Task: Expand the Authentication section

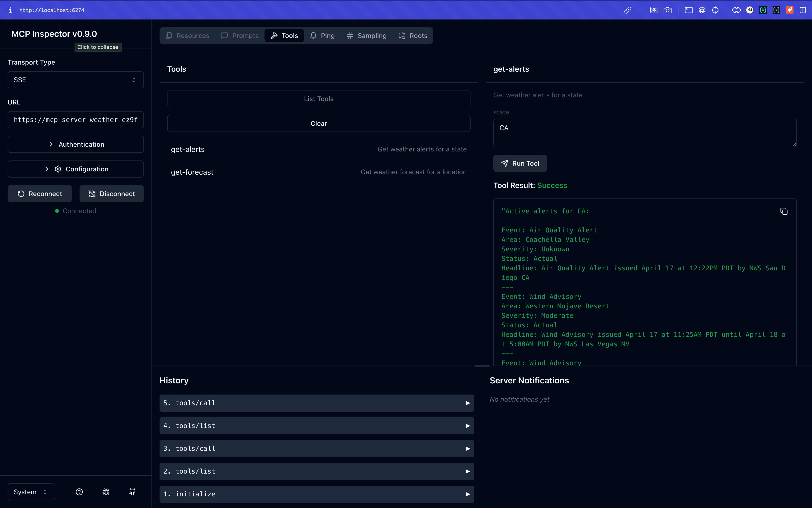Action: point(75,144)
